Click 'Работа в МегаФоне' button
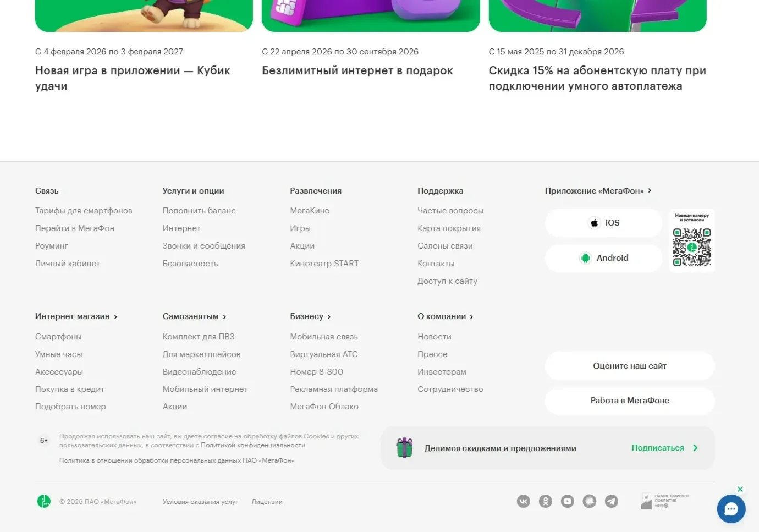 click(x=630, y=401)
